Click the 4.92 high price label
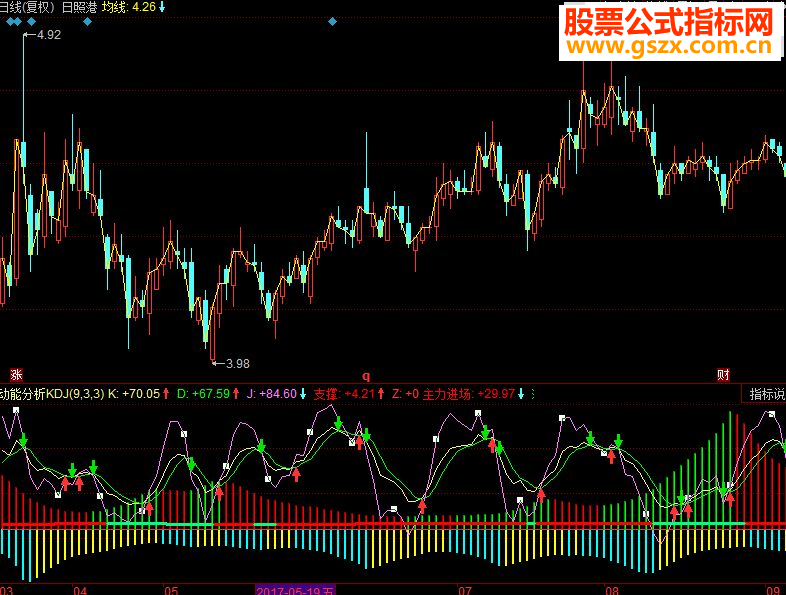Screen dimensions: 786x595 [x=49, y=35]
